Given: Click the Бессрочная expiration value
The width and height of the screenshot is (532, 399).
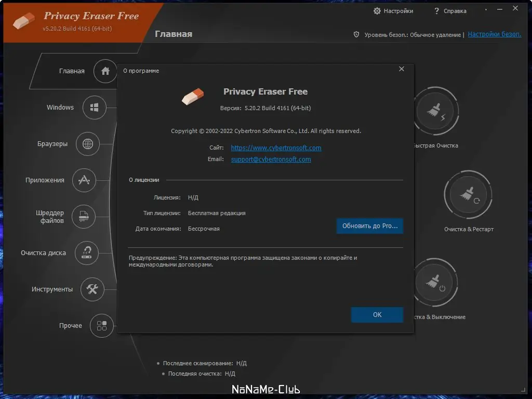Looking at the screenshot, I should click(x=204, y=229).
